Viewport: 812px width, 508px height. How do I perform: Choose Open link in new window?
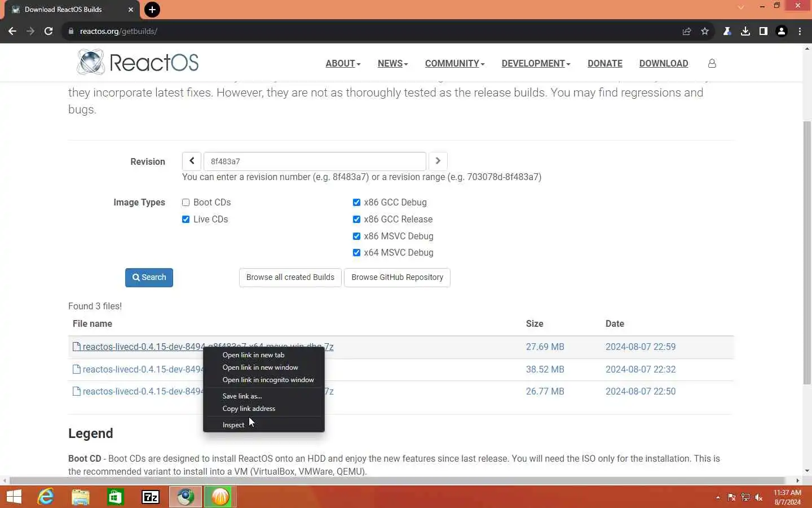point(264,367)
